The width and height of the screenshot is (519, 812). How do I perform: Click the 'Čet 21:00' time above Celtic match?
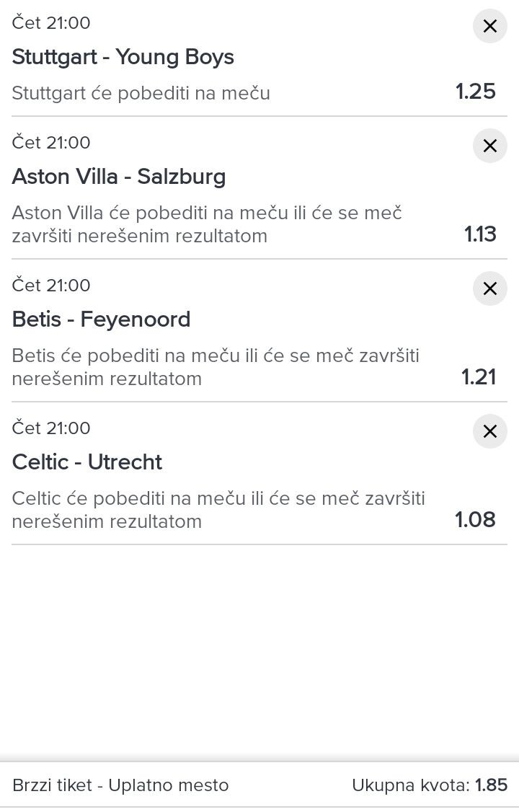[x=51, y=428]
